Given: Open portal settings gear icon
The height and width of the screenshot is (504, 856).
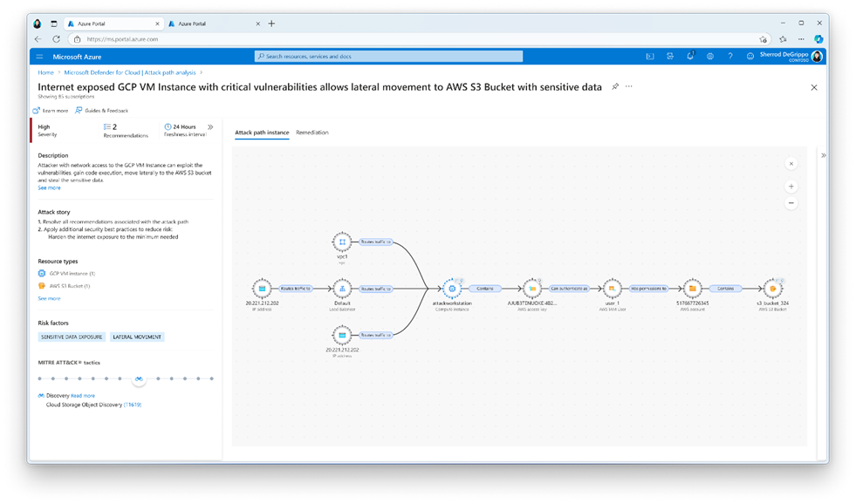Looking at the screenshot, I should (x=709, y=56).
